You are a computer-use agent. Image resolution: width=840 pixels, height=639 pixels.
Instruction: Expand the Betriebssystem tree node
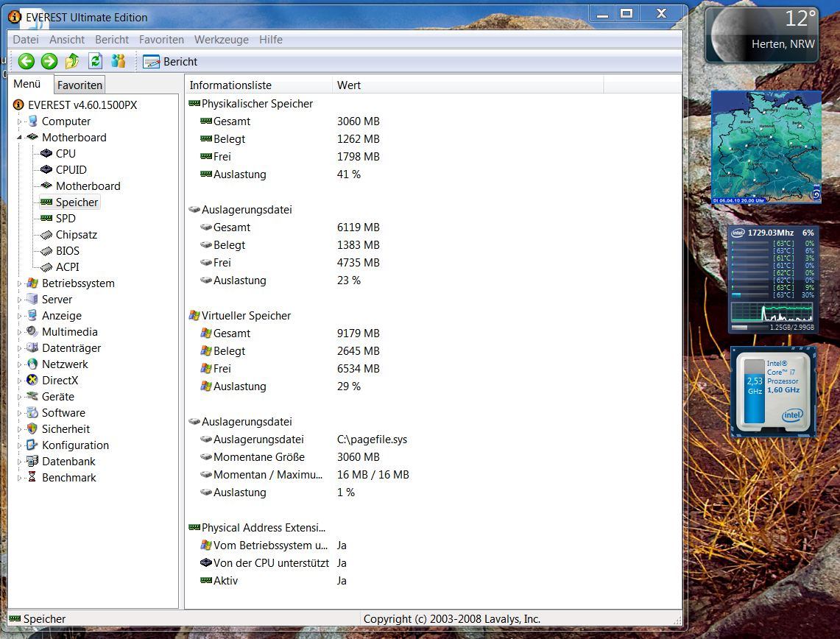click(x=19, y=283)
